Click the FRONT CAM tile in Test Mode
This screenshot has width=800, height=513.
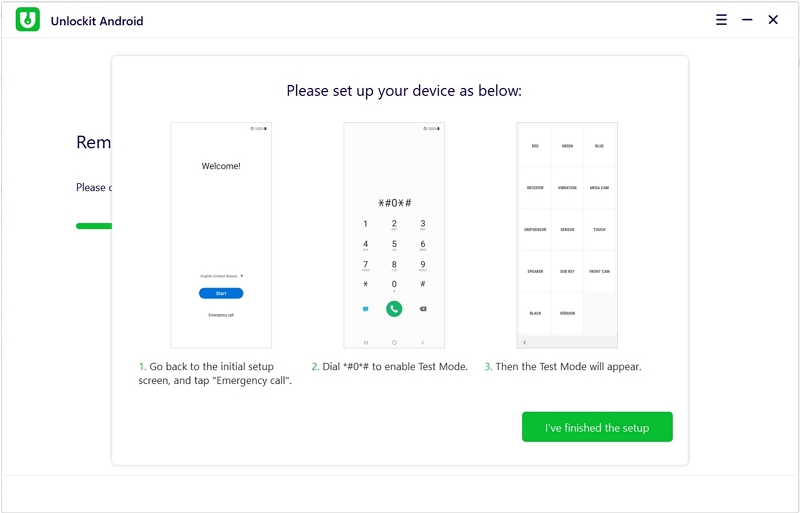click(x=599, y=271)
